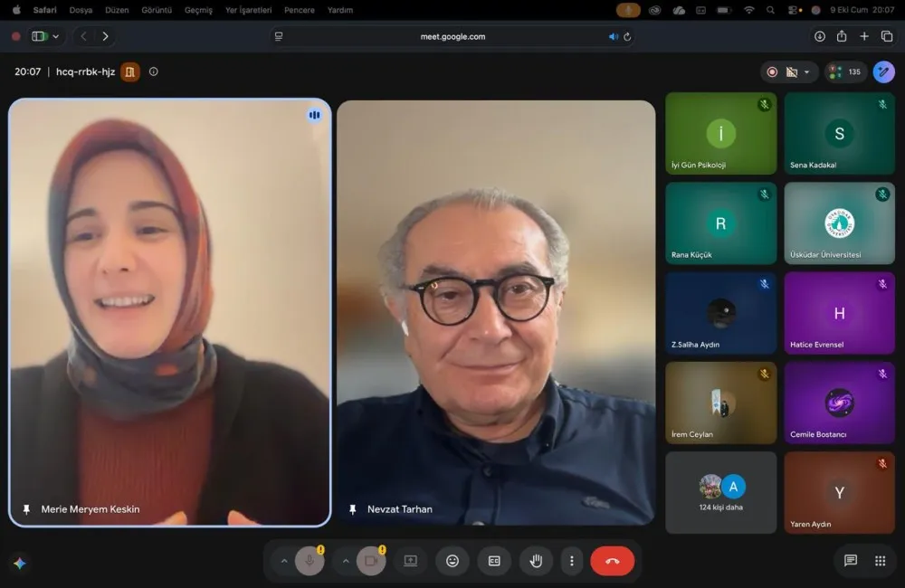Click the meeting code hcq-rrbk-hjz
The image size is (905, 588).
click(85, 71)
